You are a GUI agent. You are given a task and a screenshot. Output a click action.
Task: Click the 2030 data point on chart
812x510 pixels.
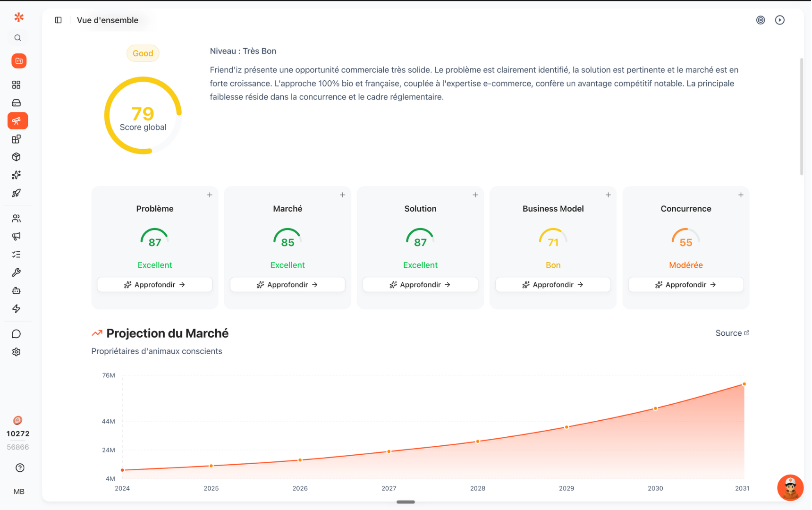[655, 408]
